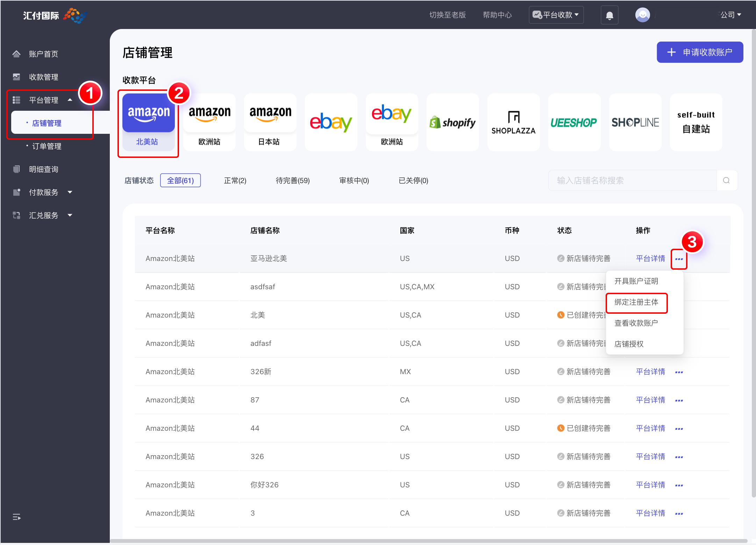The height and width of the screenshot is (545, 756).
Task: Open 平台详情 for store 3
Action: (x=650, y=513)
